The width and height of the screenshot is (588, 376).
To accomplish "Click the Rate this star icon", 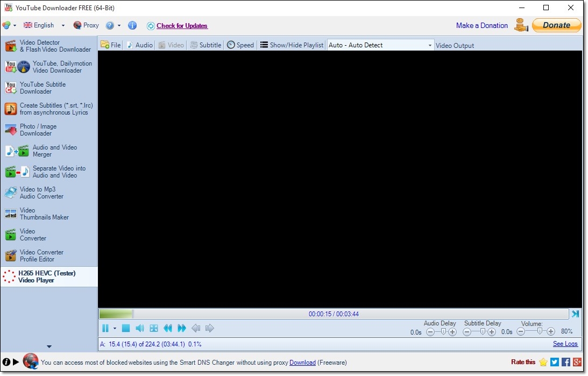I will 543,362.
